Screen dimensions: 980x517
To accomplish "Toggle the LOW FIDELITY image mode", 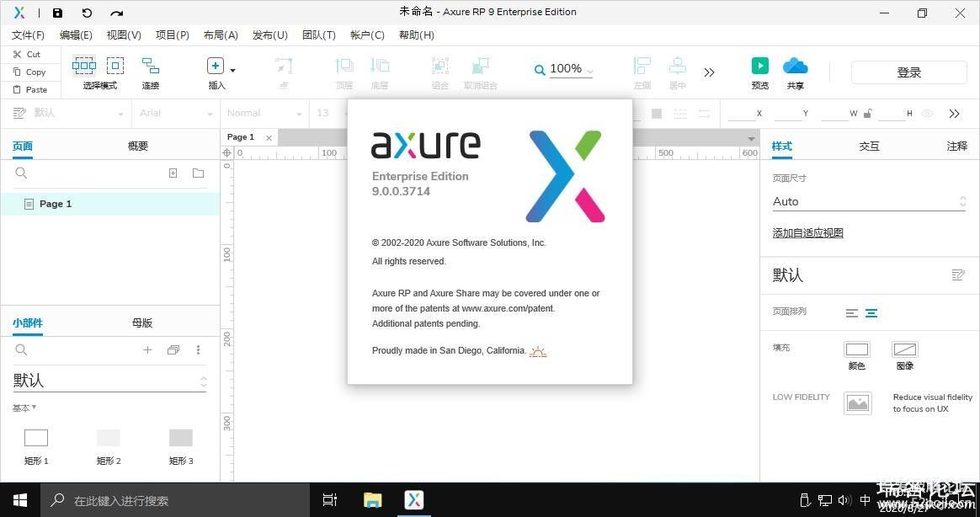I will [x=857, y=403].
